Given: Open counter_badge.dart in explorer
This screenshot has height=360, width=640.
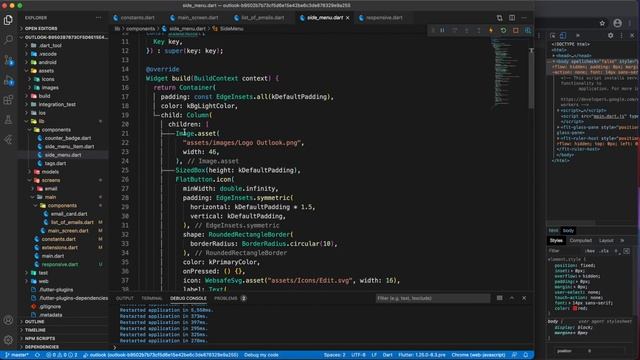Looking at the screenshot, I should 68,138.
